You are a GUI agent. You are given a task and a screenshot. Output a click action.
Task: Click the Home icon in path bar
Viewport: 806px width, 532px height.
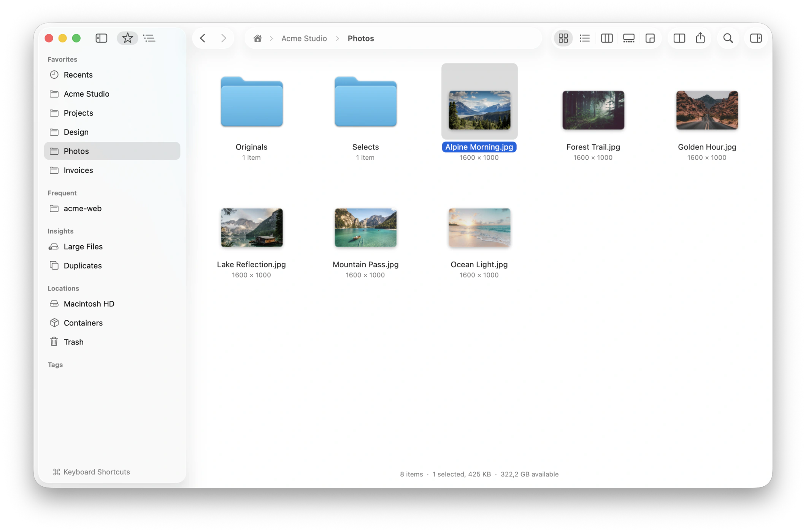pyautogui.click(x=257, y=38)
